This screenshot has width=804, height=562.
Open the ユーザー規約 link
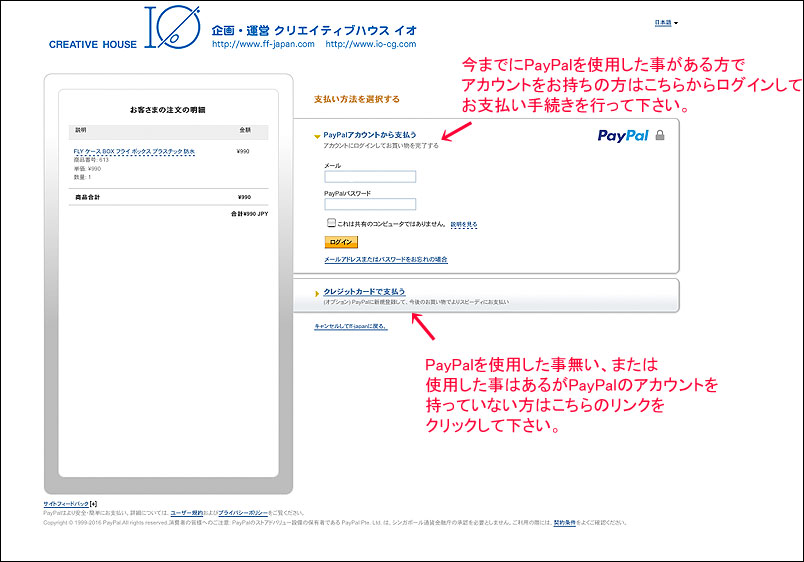[187, 513]
